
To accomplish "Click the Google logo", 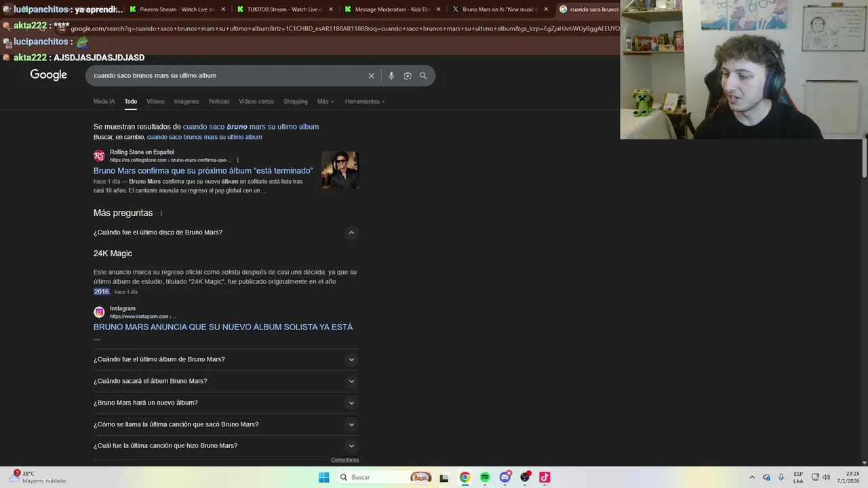I will click(48, 75).
